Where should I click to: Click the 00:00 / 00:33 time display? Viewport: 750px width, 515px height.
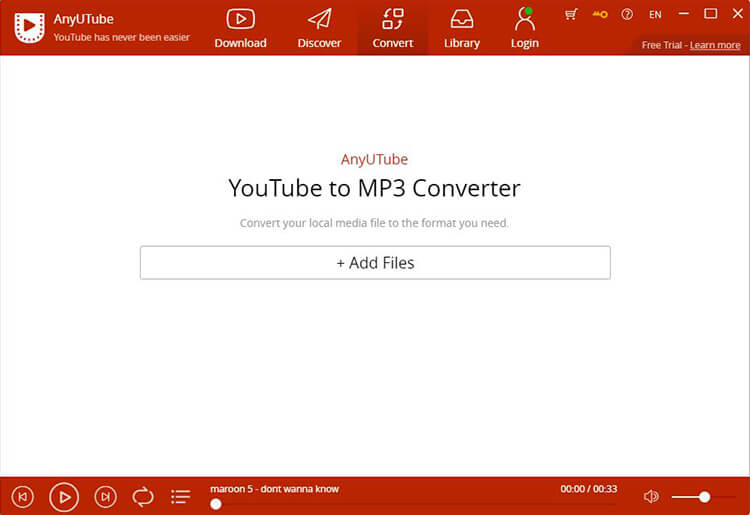coord(588,489)
